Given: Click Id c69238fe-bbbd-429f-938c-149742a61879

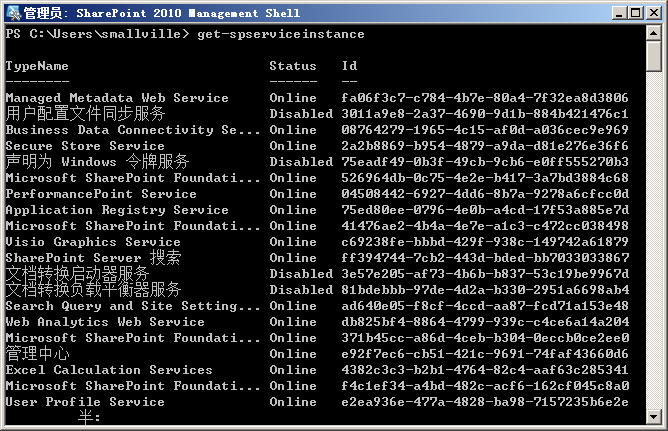Looking at the screenshot, I should click(x=485, y=242).
